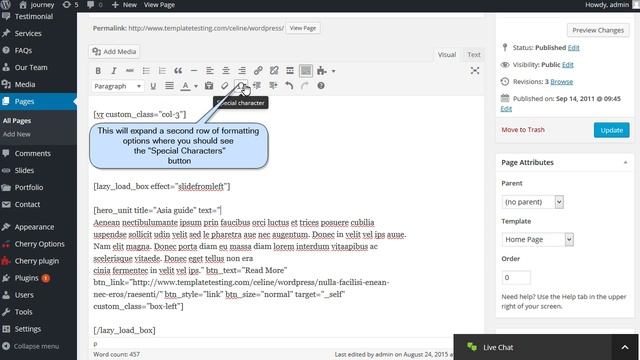This screenshot has width=640, height=360.
Task: Open the journey site name in admin bar
Action: pyautogui.click(x=37, y=5)
